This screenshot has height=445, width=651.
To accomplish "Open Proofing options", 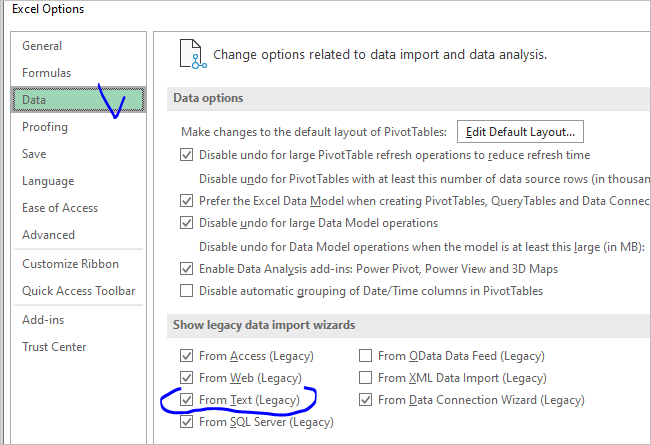I will tap(45, 127).
